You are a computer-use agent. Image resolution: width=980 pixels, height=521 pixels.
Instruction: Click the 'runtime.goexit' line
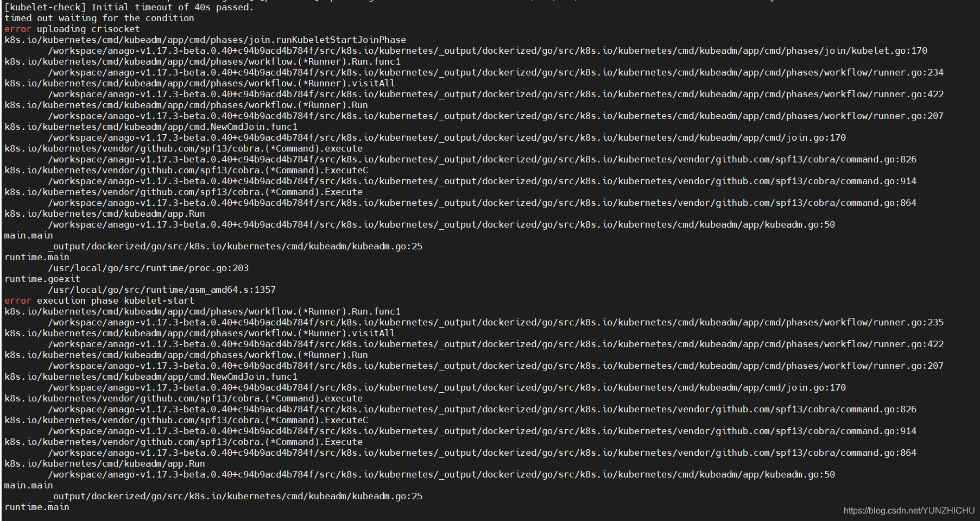click(42, 279)
